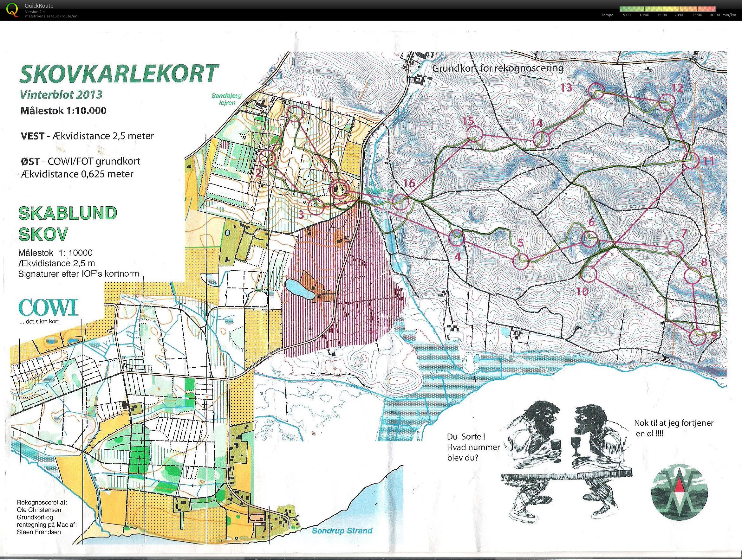Click the start/finish double circle marker

coord(340,190)
